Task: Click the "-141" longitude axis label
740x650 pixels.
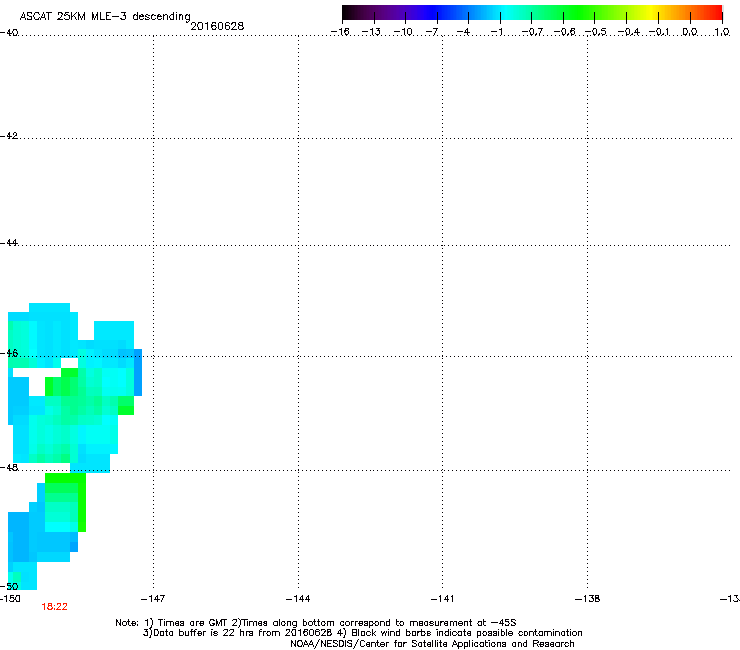Action: point(443,599)
